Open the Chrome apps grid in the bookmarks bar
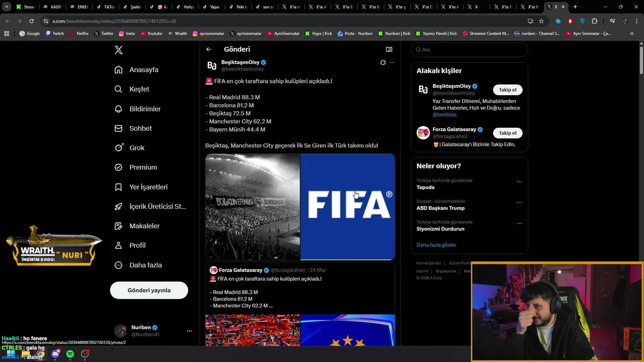Viewport: 644px width, 362px height. point(7,34)
